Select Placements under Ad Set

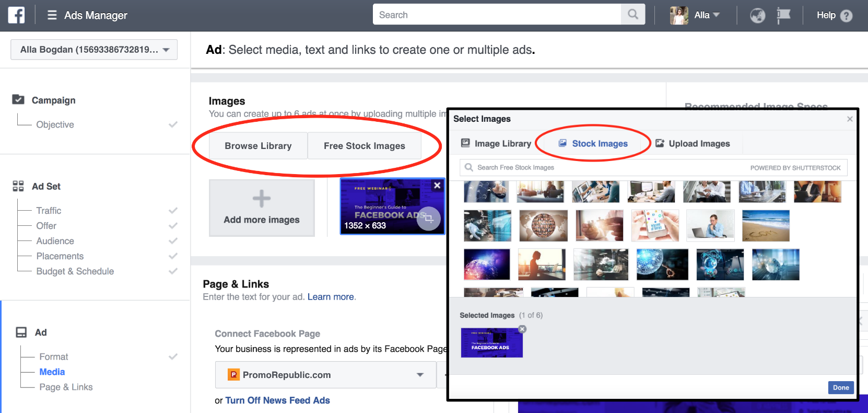tap(60, 256)
